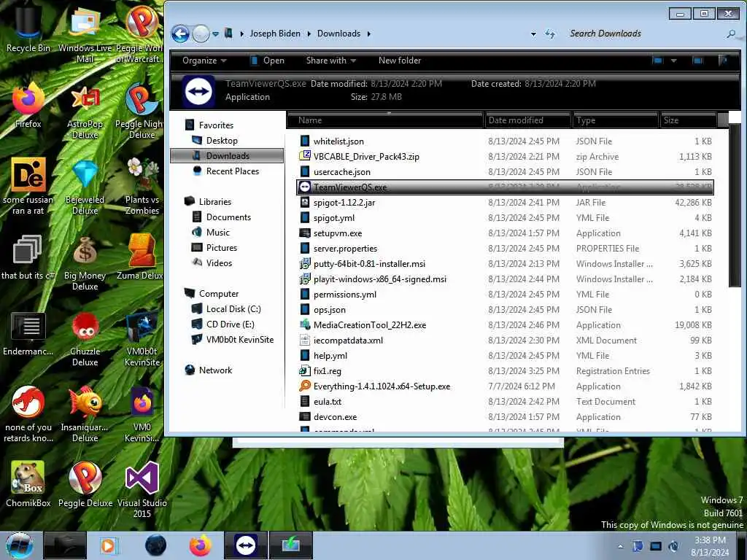
Task: Go back with Explorer's back arrow
Action: pos(181,34)
